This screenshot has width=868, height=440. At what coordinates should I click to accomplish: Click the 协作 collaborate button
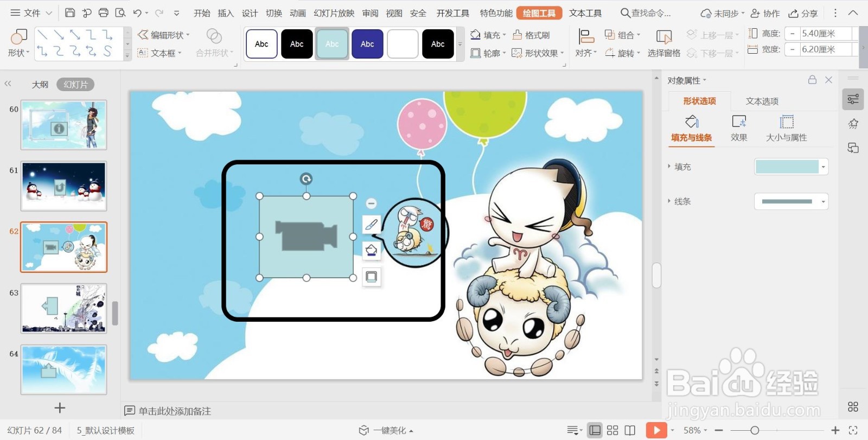(765, 13)
